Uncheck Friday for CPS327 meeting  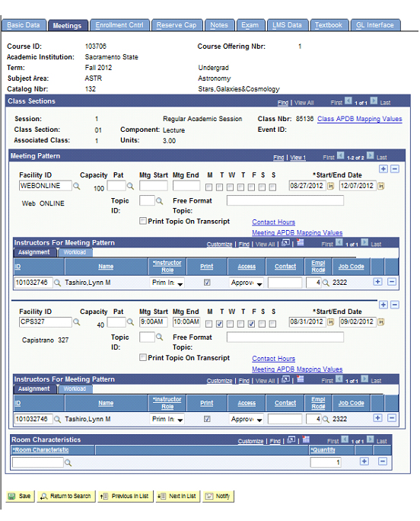[x=251, y=324]
